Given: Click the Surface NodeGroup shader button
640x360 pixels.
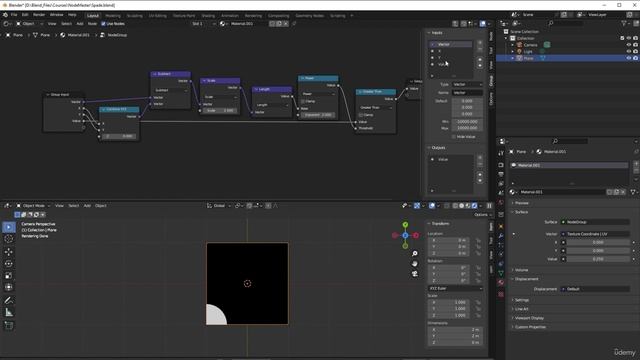Looking at the screenshot, I should 595,222.
